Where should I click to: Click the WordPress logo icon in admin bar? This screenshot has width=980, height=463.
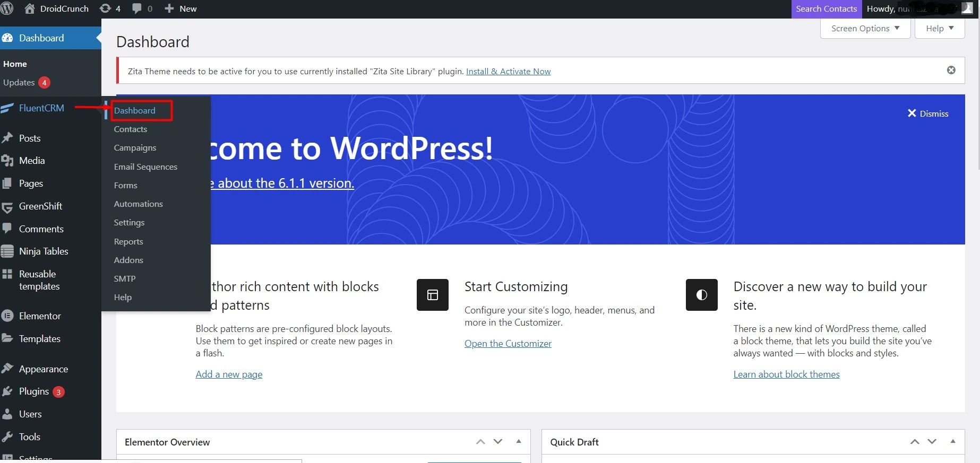[x=7, y=8]
